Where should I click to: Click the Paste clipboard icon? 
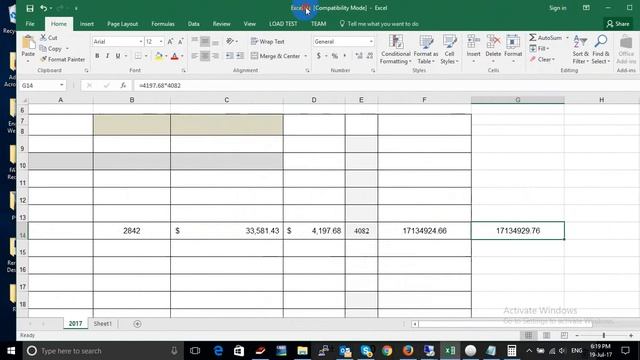[x=28, y=42]
